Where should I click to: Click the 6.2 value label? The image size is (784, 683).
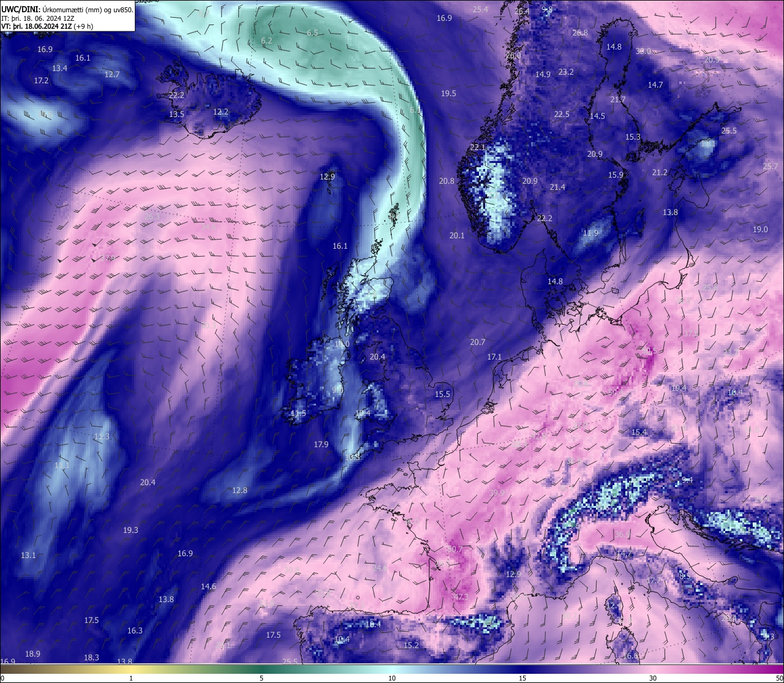pyautogui.click(x=266, y=41)
